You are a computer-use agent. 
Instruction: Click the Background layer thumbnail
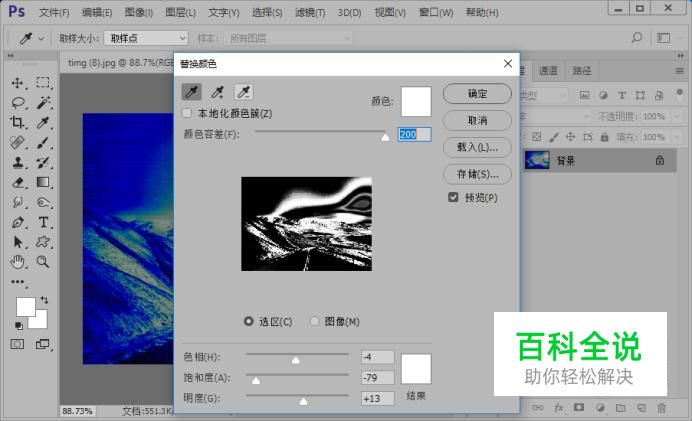pyautogui.click(x=537, y=160)
